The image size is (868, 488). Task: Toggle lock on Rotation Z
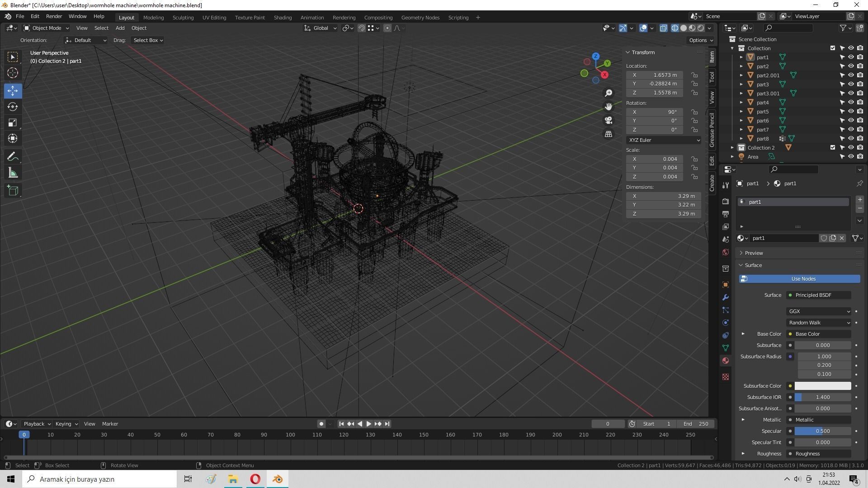point(694,130)
